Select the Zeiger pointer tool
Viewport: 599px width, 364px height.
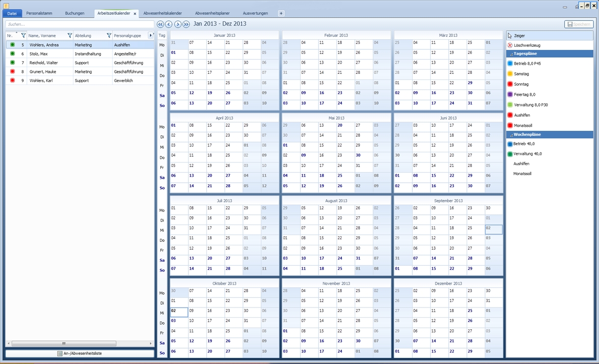550,36
